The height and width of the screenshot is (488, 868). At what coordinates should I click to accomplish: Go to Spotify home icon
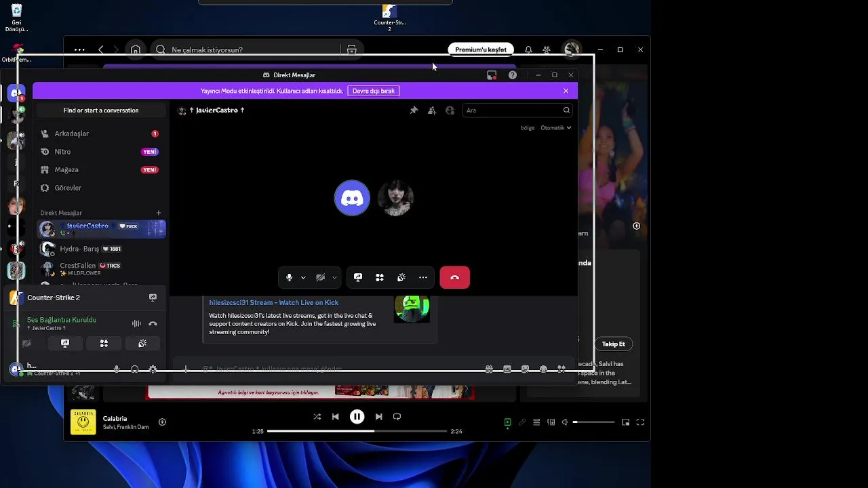pyautogui.click(x=136, y=49)
